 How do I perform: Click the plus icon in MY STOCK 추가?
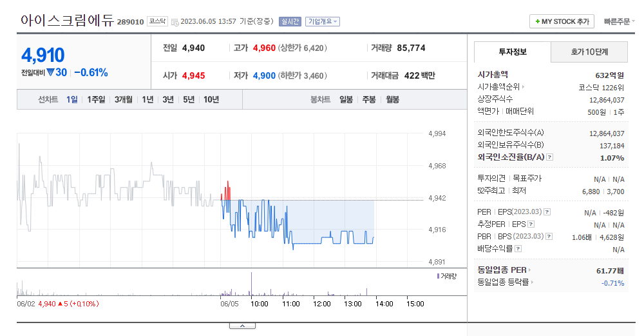click(537, 21)
